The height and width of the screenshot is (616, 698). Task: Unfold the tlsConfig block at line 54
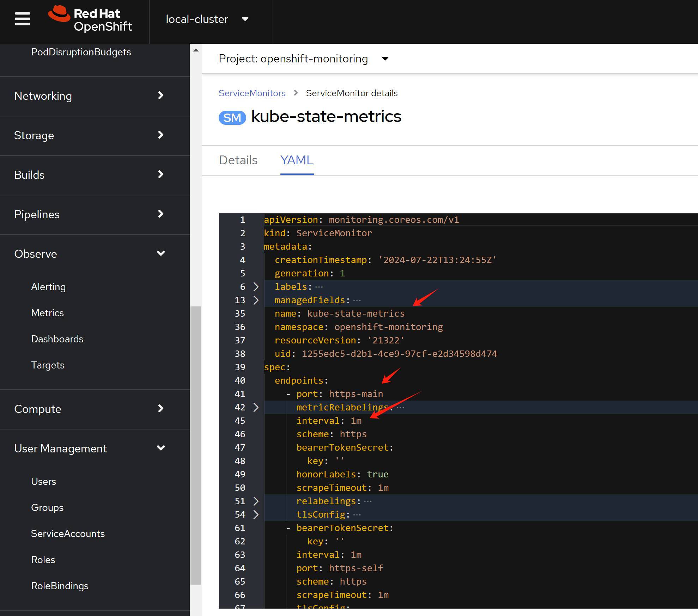click(256, 514)
